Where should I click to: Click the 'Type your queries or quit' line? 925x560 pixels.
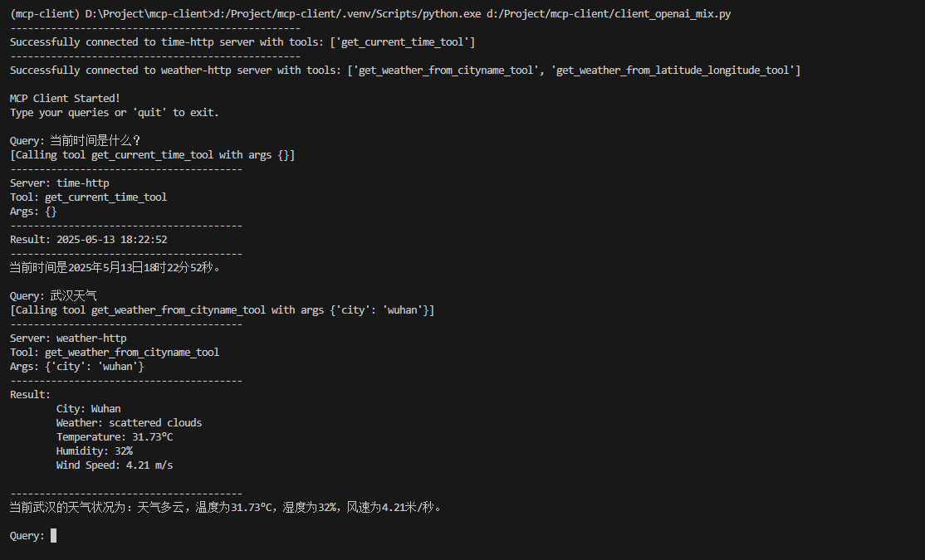pyautogui.click(x=115, y=112)
